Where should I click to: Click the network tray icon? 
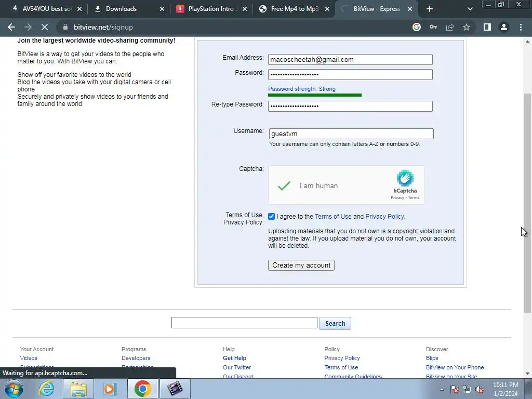tap(467, 389)
